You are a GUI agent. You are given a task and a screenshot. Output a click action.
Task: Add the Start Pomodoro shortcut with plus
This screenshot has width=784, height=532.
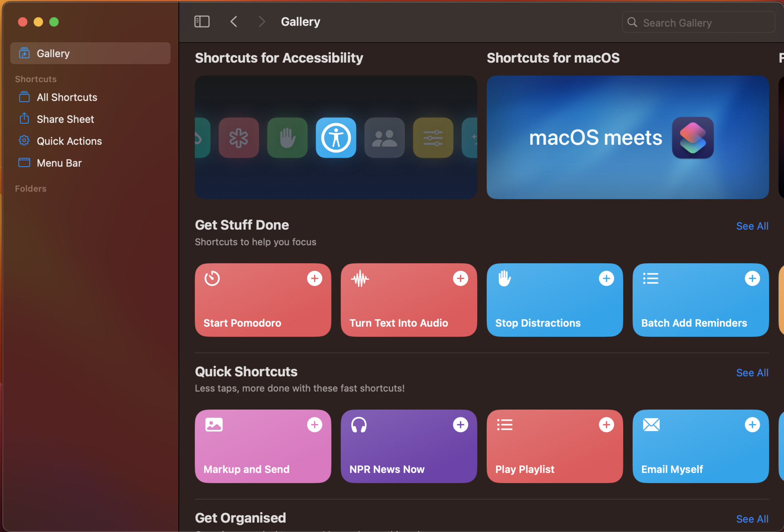click(x=314, y=279)
